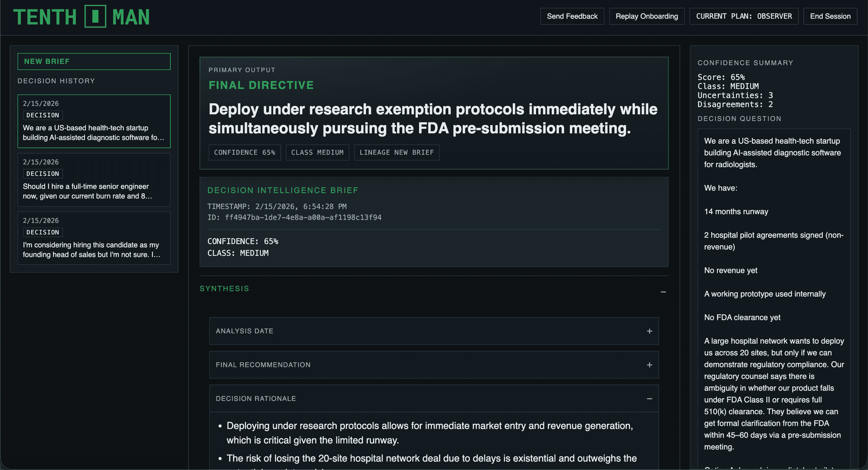This screenshot has height=470, width=868.
Task: Open Send Feedback
Action: (x=572, y=16)
